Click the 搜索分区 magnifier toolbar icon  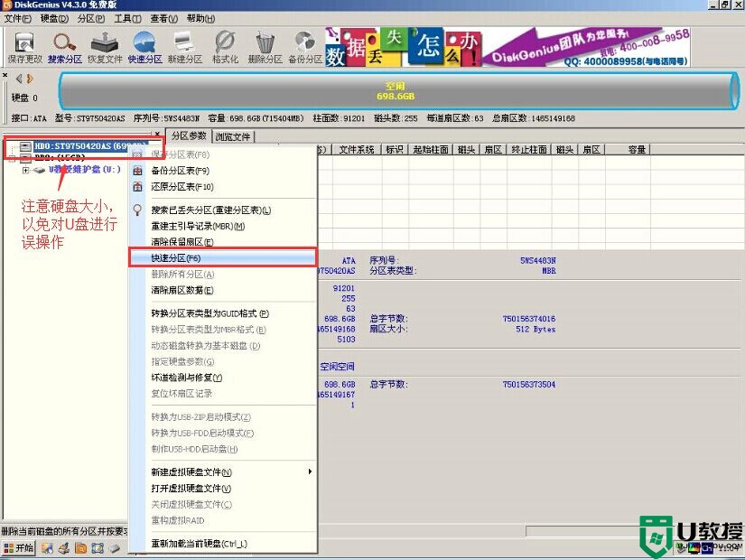[x=64, y=46]
